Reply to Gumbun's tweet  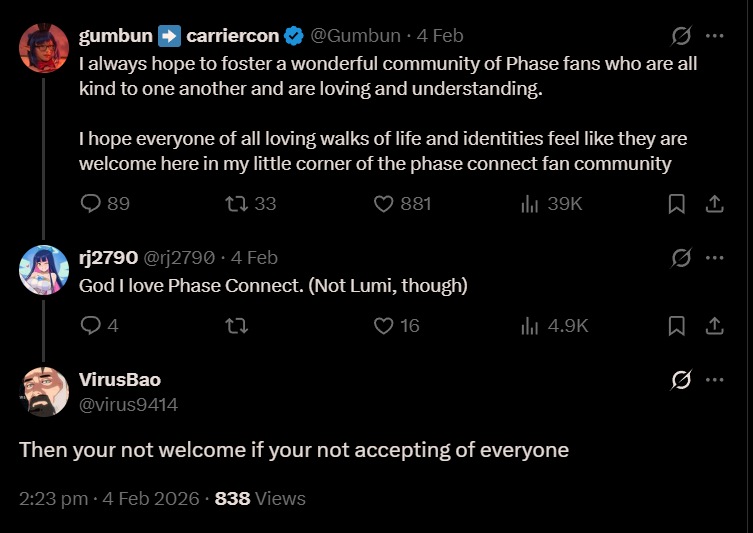tap(91, 204)
